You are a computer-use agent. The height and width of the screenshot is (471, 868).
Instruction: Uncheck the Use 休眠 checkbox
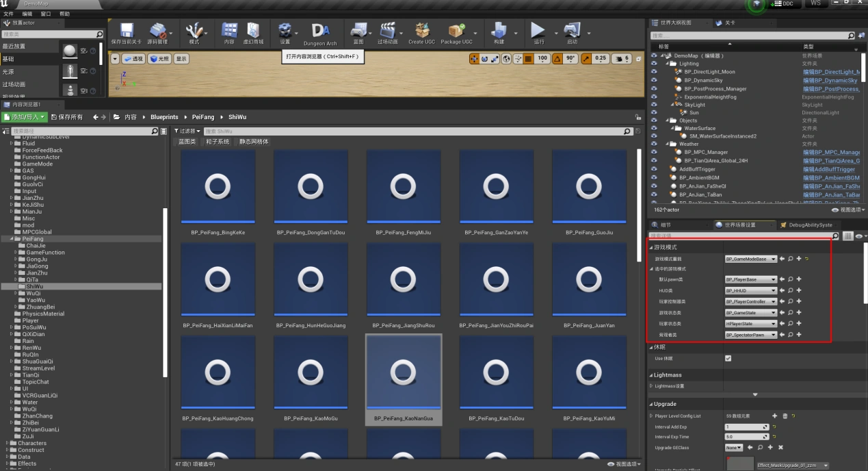pyautogui.click(x=728, y=358)
